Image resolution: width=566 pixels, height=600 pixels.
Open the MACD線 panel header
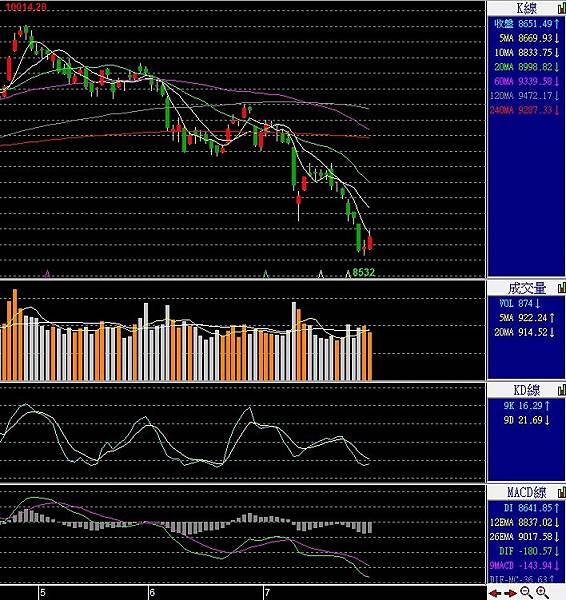(x=526, y=492)
